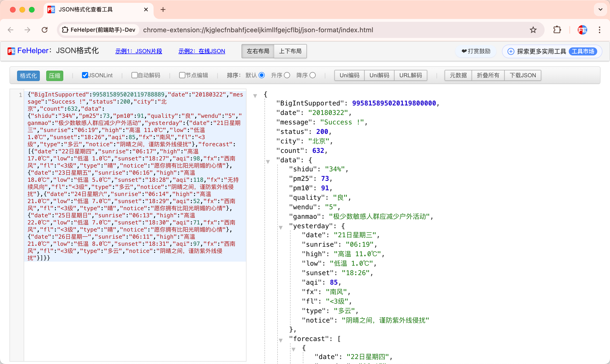Screen dimensions: 610x364
Task: Click the site info icon in address bar
Action: [x=65, y=30]
